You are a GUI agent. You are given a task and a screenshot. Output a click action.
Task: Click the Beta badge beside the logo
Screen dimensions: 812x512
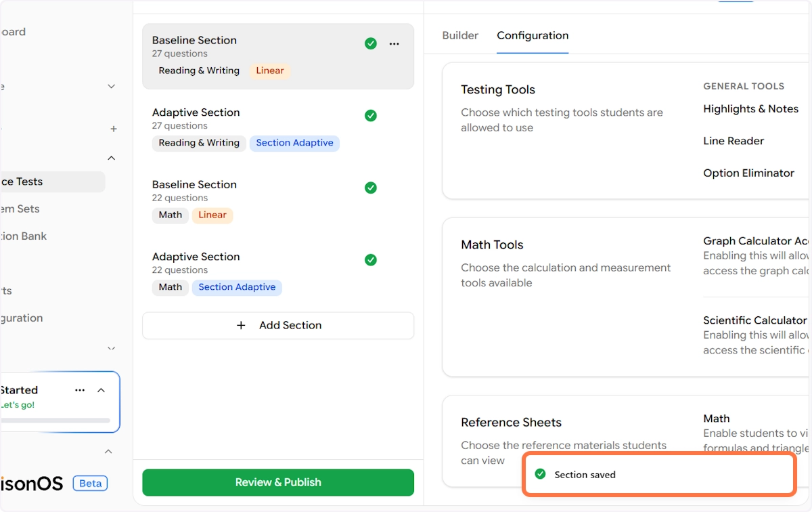[x=91, y=483]
